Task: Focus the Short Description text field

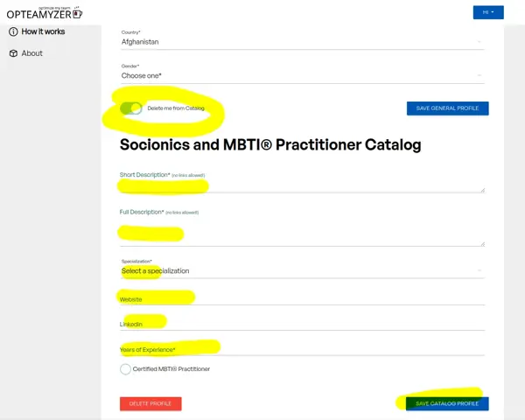Action: [x=303, y=185]
